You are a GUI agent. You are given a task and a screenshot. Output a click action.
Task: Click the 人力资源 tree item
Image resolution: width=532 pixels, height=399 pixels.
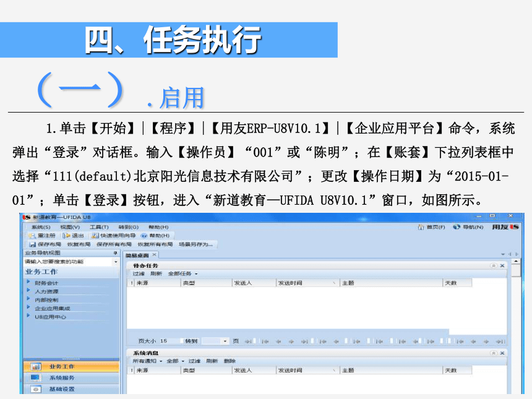[46, 291]
